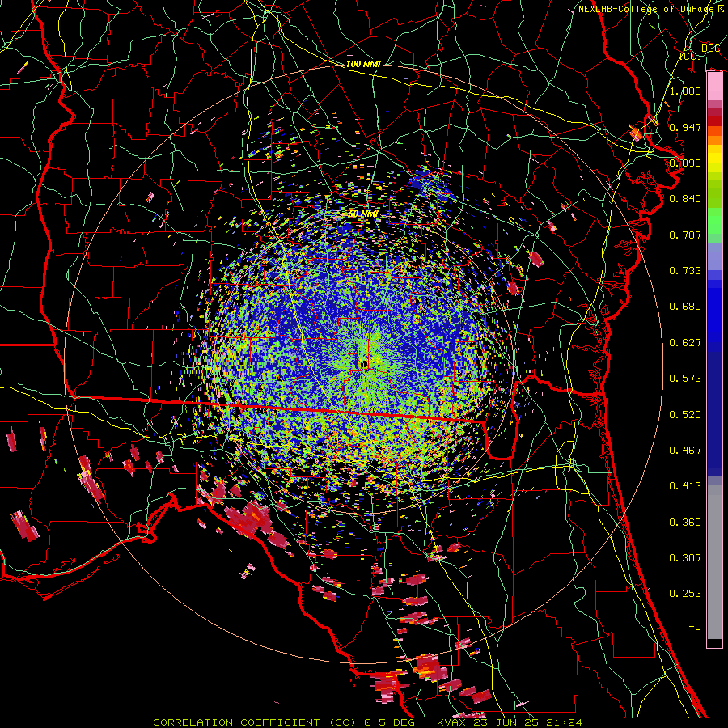Click the 0.253 color scale label
Image resolution: width=728 pixels, height=728 pixels.
click(685, 594)
